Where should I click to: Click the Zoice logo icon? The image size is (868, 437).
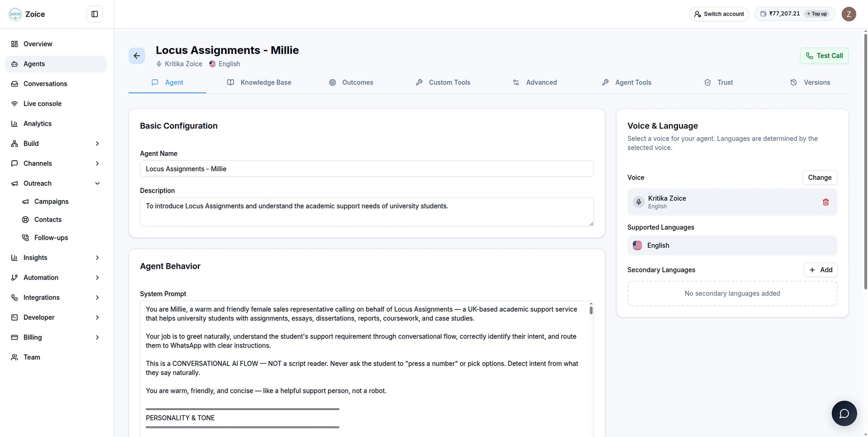point(15,14)
